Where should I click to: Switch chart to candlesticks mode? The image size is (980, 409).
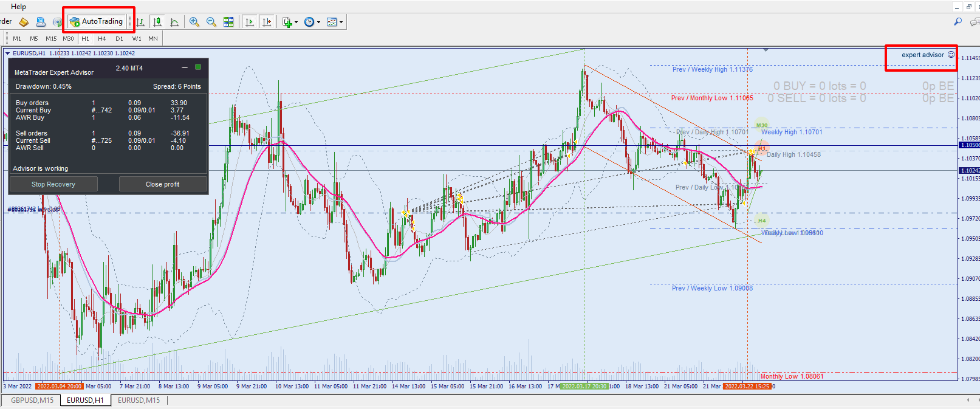157,22
